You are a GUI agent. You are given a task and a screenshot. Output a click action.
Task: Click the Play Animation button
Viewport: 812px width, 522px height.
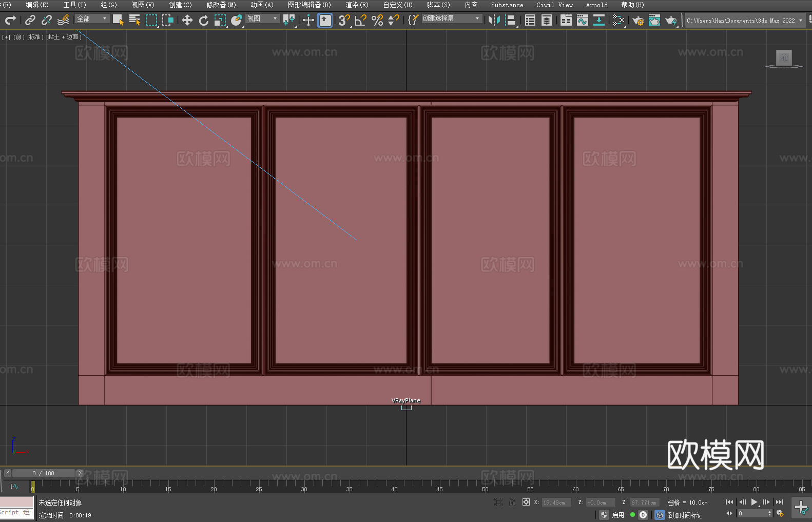click(755, 502)
